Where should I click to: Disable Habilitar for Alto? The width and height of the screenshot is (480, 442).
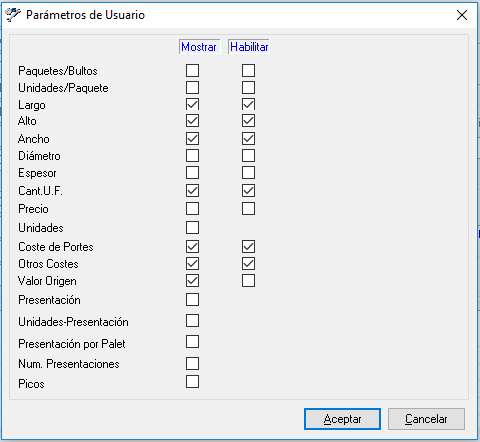point(249,121)
